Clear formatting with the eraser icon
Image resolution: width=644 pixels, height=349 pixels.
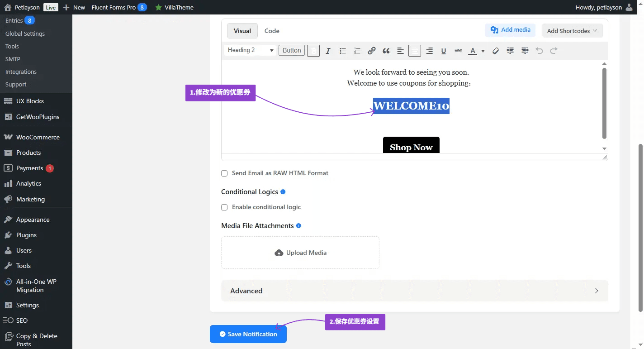[496, 51]
